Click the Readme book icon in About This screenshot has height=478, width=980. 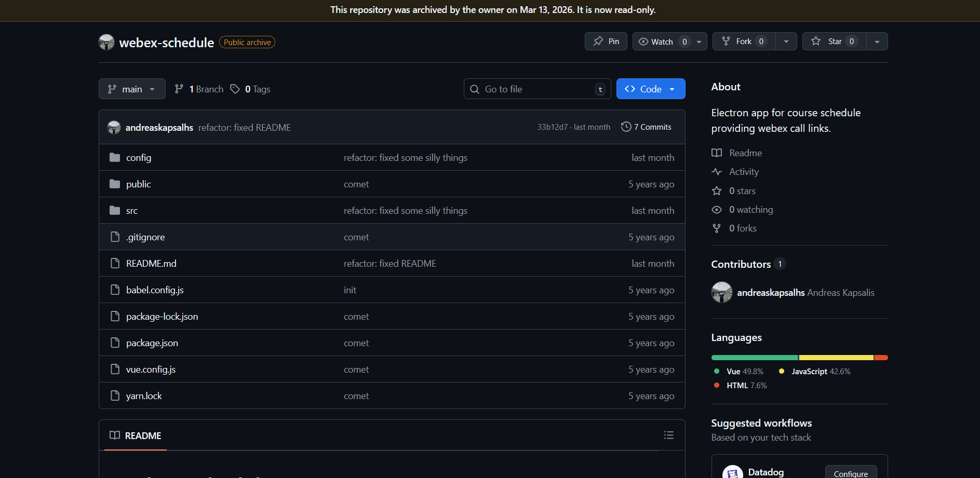click(x=717, y=153)
